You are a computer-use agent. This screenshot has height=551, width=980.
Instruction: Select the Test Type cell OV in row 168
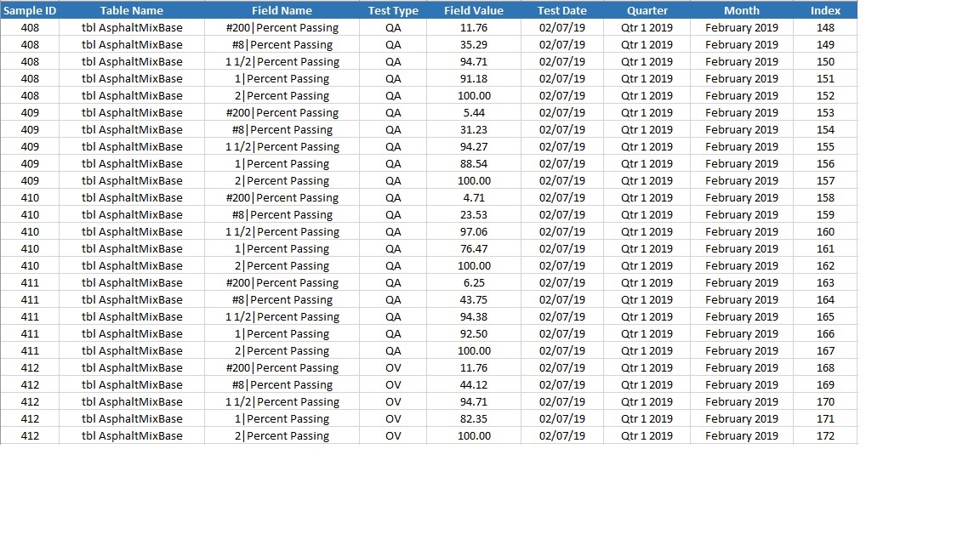point(393,368)
